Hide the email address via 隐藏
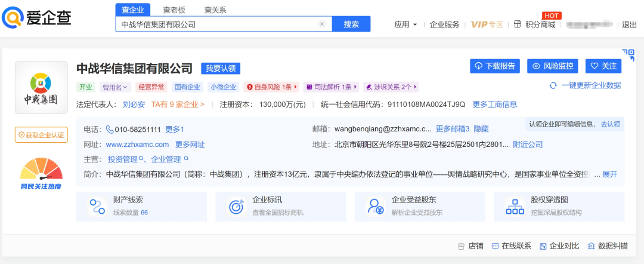The height and width of the screenshot is (264, 644). (481, 129)
